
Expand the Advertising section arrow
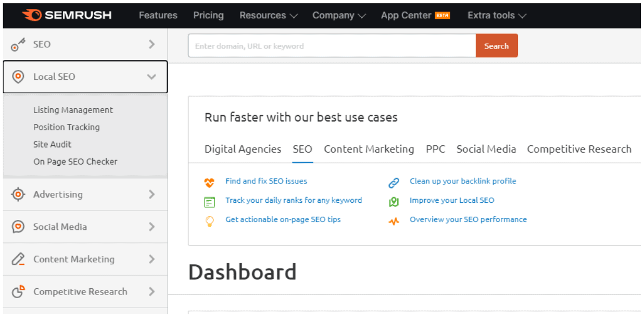(151, 194)
